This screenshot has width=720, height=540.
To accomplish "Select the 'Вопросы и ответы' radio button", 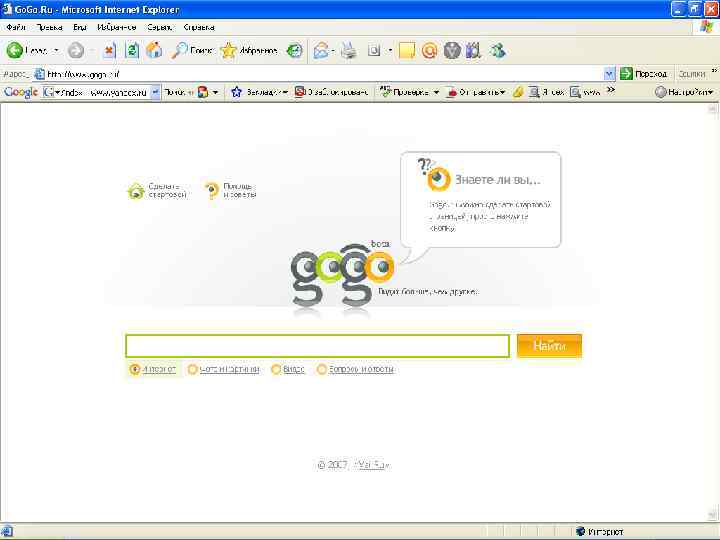I will (x=322, y=369).
